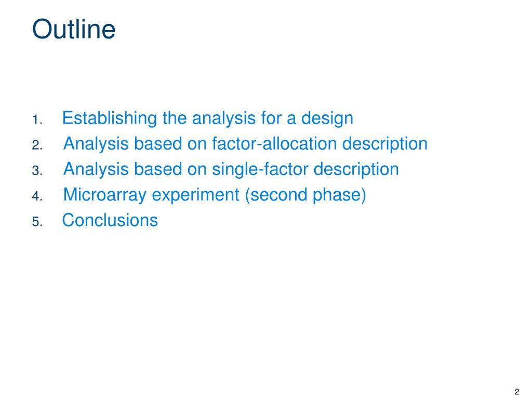532x399 pixels.
Task: Go to 'Microarray experiment (second phase)' section
Action: (215, 195)
